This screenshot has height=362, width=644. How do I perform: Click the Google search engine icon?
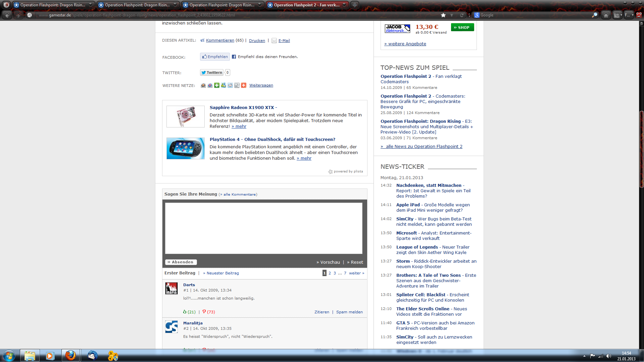(x=477, y=15)
